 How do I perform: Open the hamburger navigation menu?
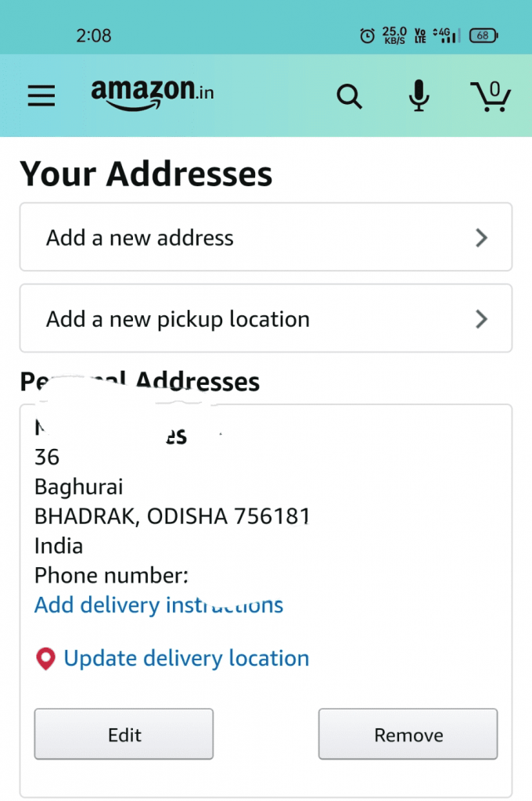[41, 95]
